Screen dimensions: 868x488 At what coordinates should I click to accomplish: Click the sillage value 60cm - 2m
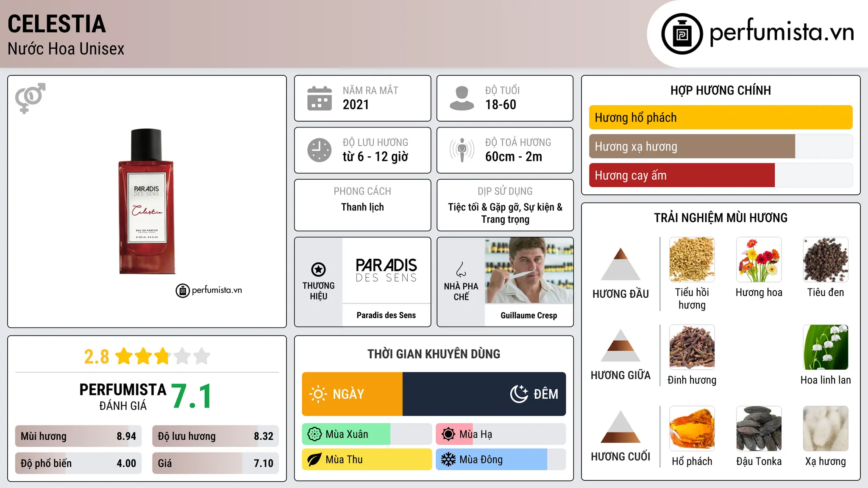coord(514,157)
